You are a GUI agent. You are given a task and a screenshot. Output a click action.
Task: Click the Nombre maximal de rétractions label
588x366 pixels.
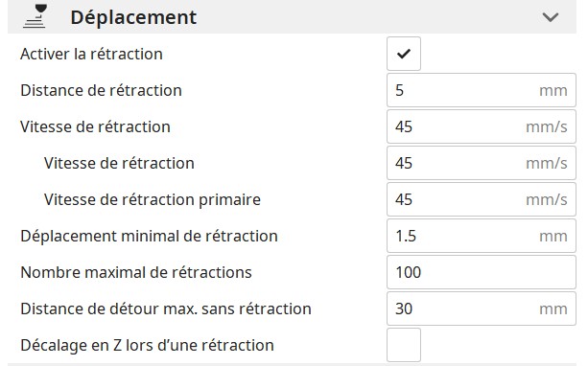[136, 272]
